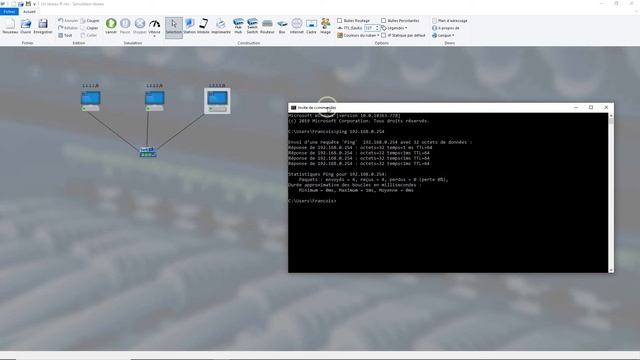Save using the Enregistrer disk icon
The image size is (640, 360).
(x=43, y=26)
